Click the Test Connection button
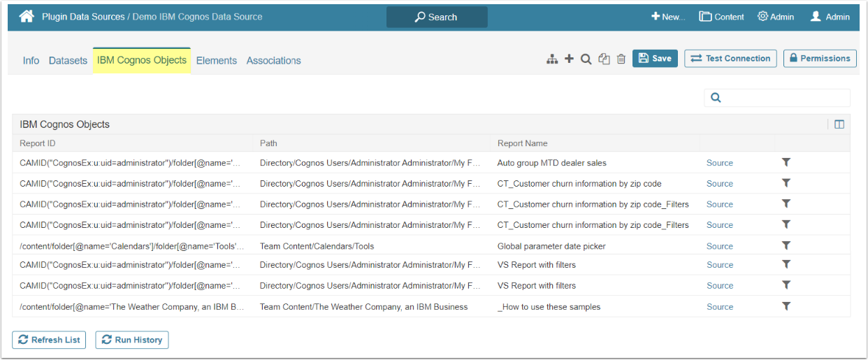Viewport: 868px width, 360px height. (x=730, y=59)
